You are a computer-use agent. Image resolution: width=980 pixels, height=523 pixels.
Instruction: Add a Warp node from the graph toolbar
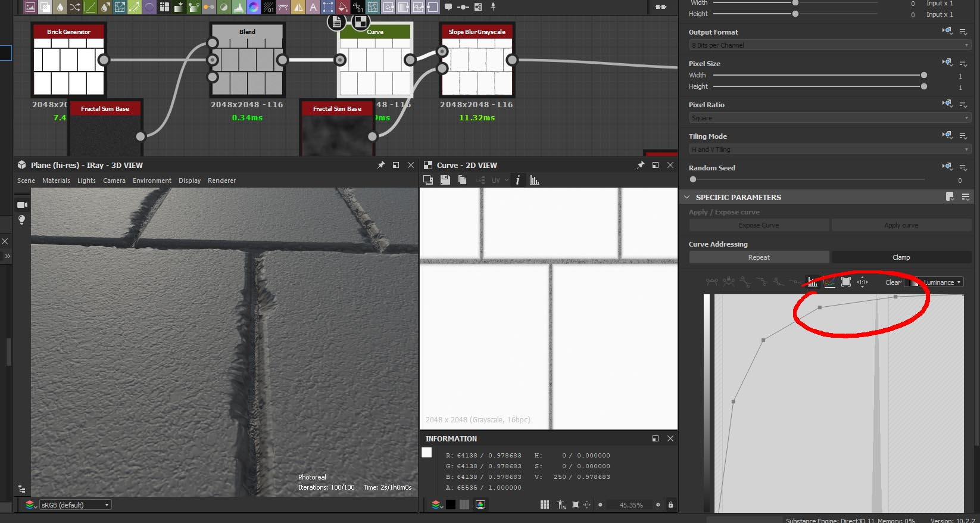(373, 7)
